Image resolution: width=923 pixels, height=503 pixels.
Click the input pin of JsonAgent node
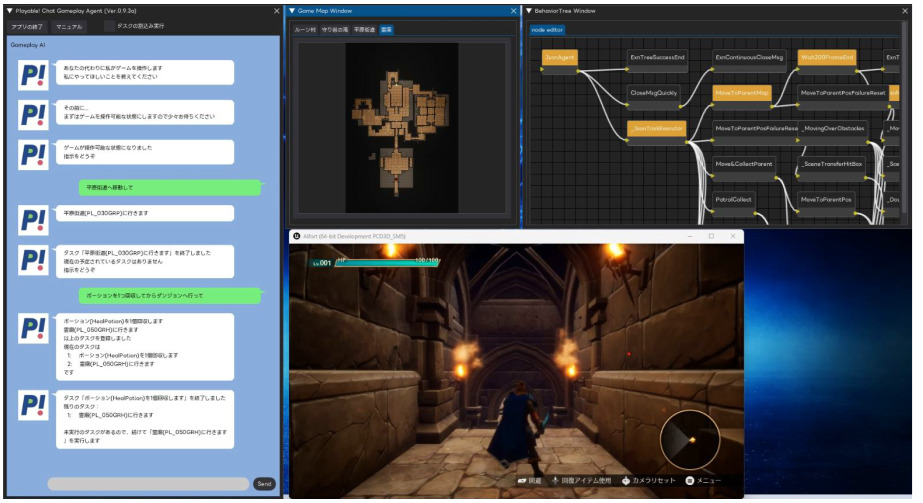coord(542,70)
